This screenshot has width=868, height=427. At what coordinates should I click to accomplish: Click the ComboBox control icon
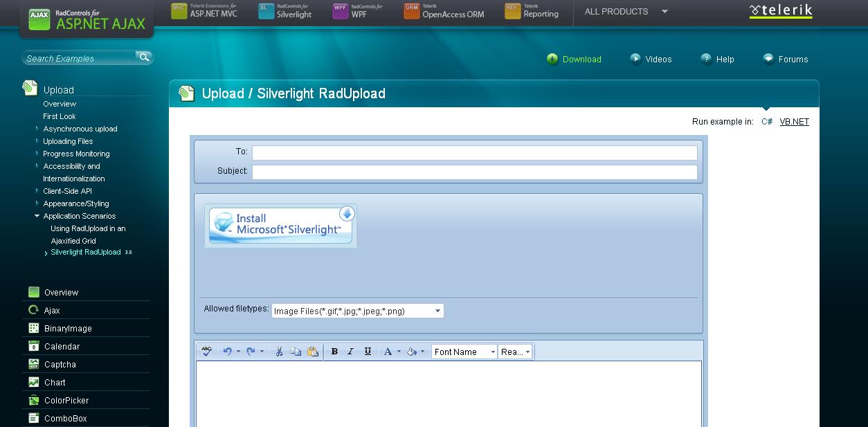click(33, 418)
